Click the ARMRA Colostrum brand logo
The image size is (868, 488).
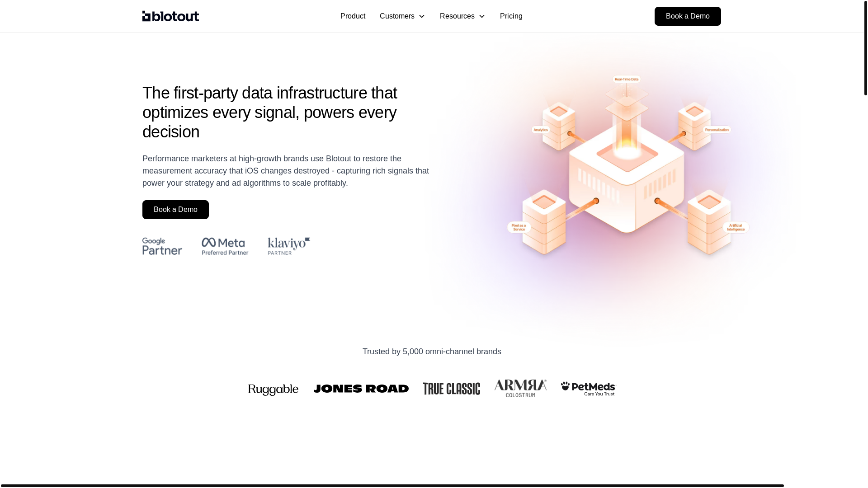[x=520, y=388]
